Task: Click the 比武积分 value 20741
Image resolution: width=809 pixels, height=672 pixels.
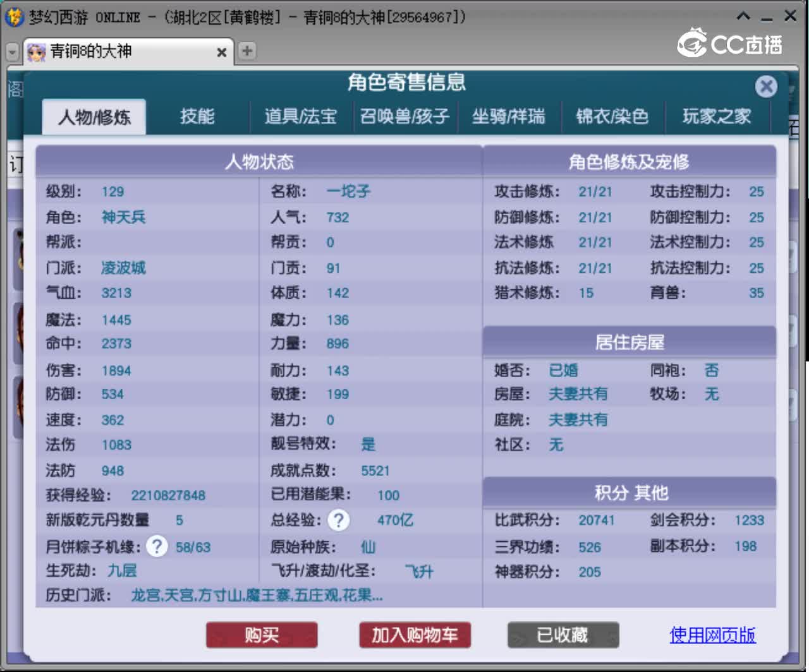Action: 596,520
